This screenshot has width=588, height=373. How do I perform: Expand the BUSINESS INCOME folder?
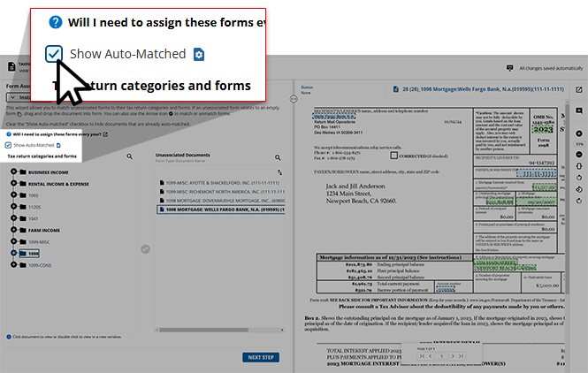click(13, 171)
